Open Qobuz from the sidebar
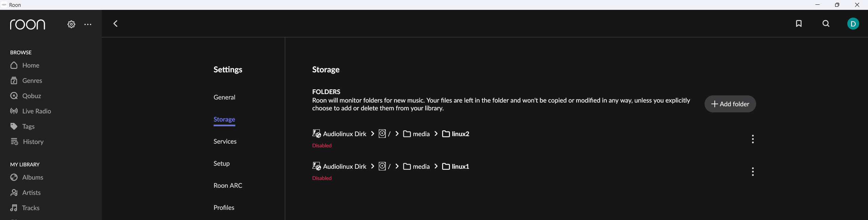The height and width of the screenshot is (220, 868). 32,96
